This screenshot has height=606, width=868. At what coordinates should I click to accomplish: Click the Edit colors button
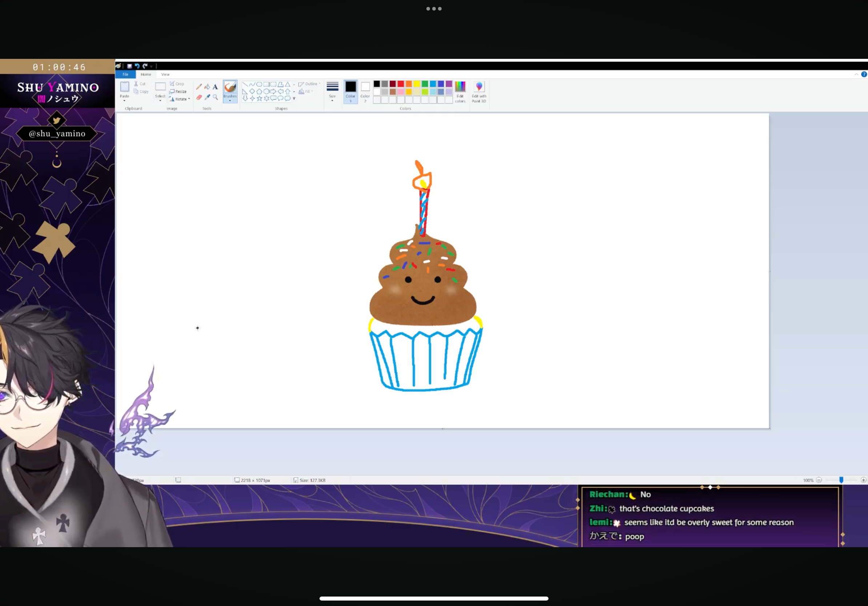click(460, 92)
